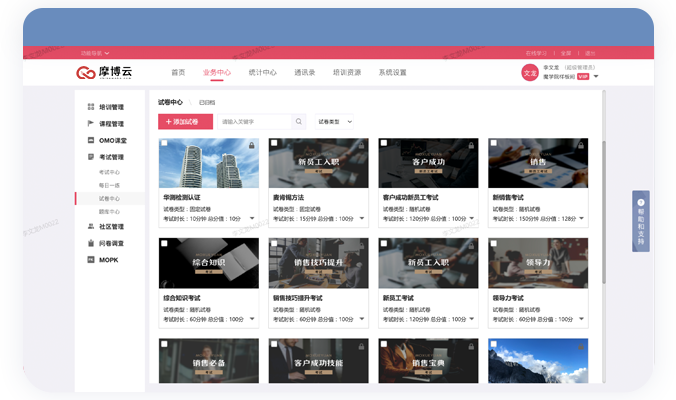Open the user account dropdown arrow
676x400 pixels.
pyautogui.click(x=596, y=76)
